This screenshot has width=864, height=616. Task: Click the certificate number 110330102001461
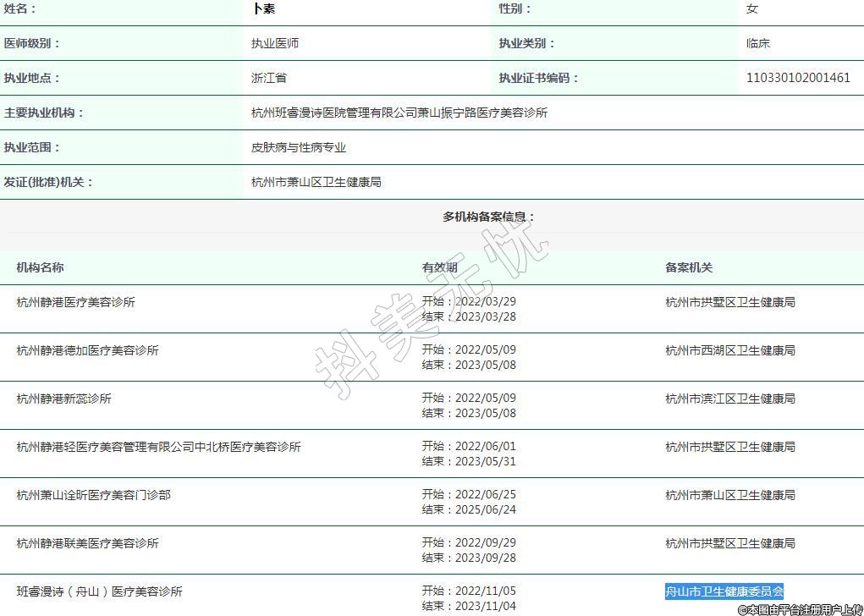point(798,78)
